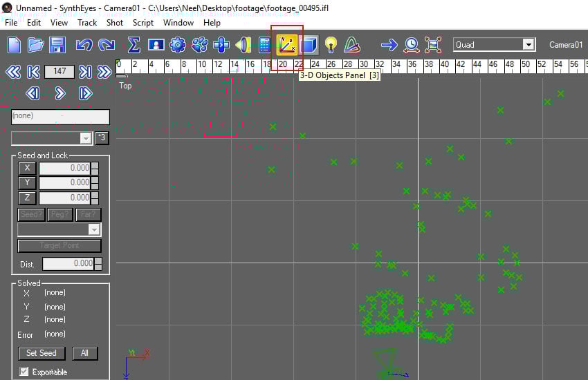The height and width of the screenshot is (380, 588).
Task: Expand the Quad viewport layout dropdown
Action: (529, 45)
